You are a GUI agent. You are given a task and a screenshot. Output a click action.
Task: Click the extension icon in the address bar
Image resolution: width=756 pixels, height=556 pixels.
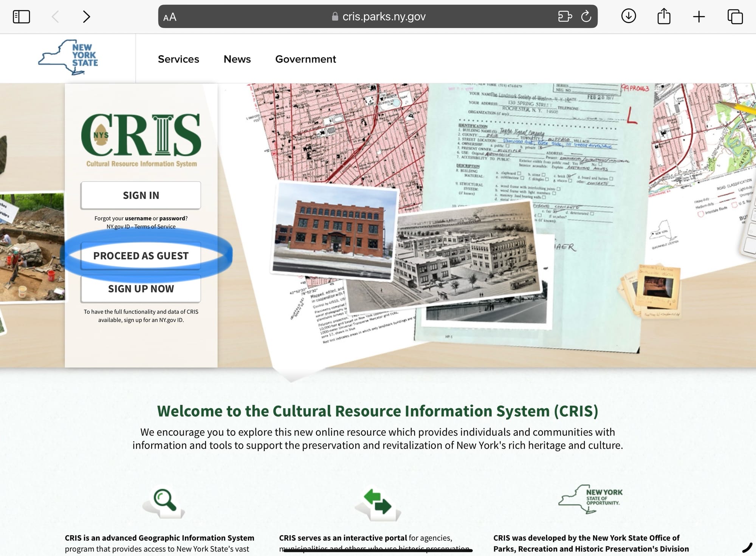point(565,17)
